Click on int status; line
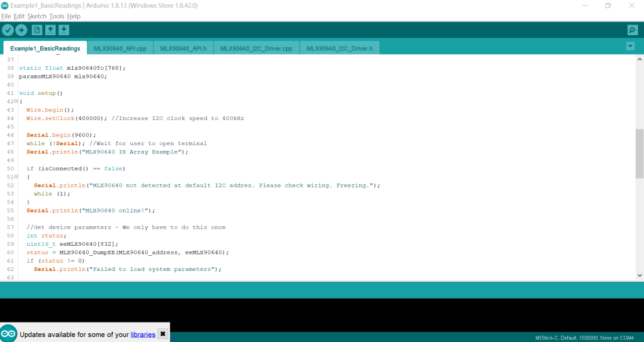The height and width of the screenshot is (342, 644). click(x=47, y=236)
